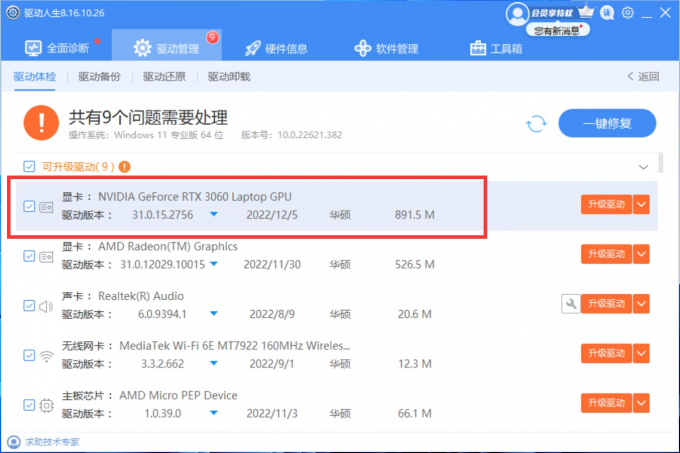Viewport: 680px width, 453px height.
Task: Toggle the 可升级驱动 select-all checkbox
Action: click(29, 166)
